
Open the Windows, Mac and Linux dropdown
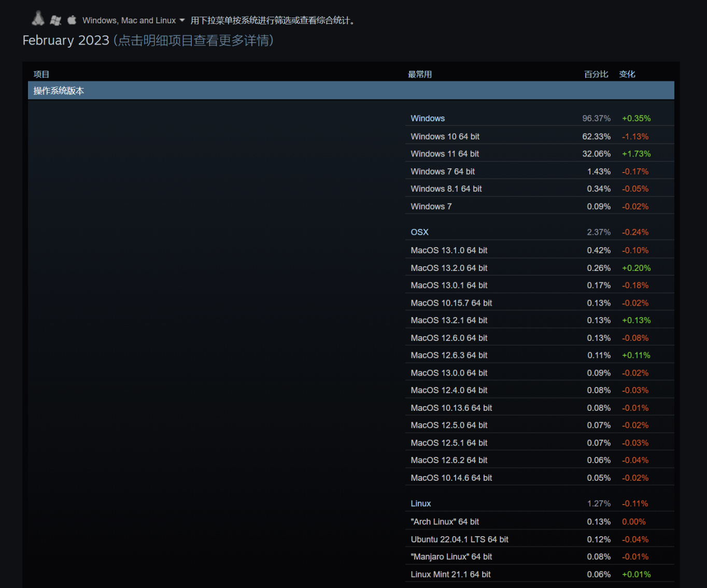pos(133,20)
